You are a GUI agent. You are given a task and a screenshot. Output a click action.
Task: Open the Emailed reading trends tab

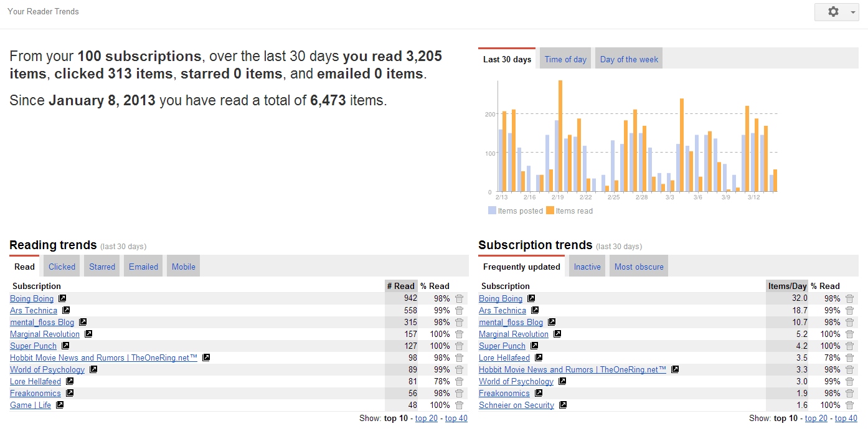143,267
